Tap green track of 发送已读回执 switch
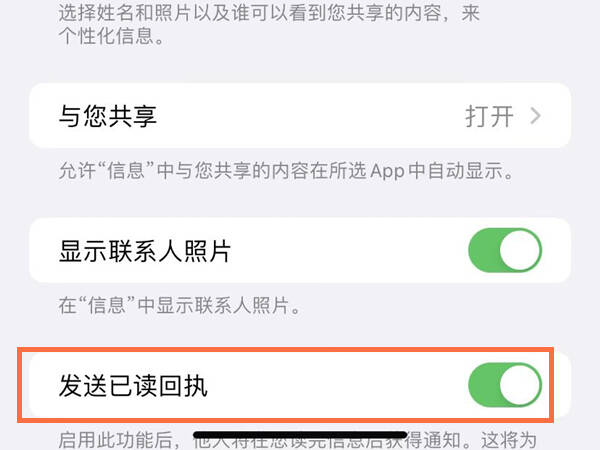This screenshot has height=450, width=600. (x=483, y=385)
